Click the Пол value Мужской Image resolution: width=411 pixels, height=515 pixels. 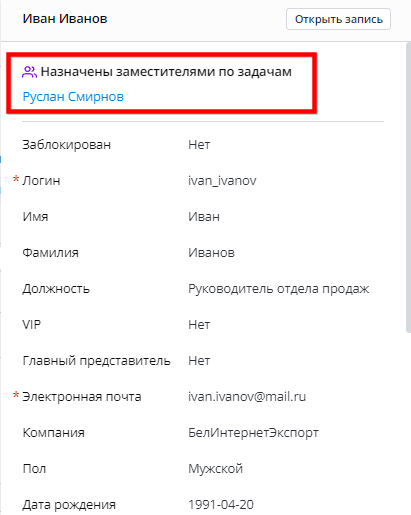(215, 469)
